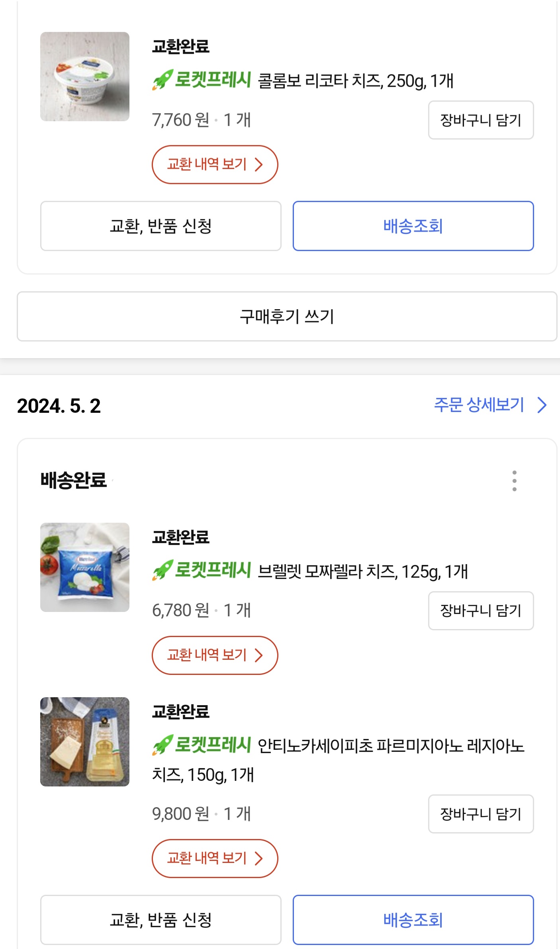
Task: Expand 교환 내역 보기 for 파르미지아노 레지아노 치즈
Action: [215, 858]
